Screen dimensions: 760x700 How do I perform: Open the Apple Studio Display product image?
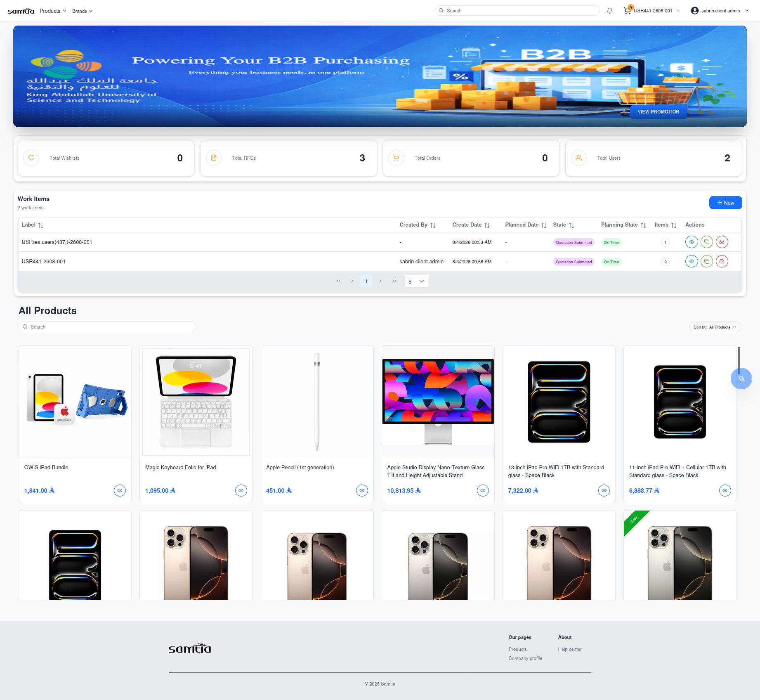point(438,402)
